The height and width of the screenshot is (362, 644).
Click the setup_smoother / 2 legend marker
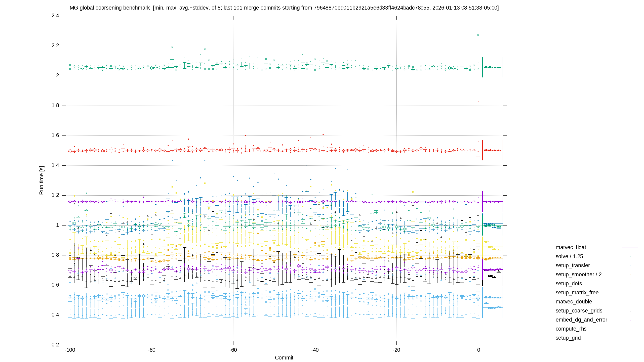point(630,275)
